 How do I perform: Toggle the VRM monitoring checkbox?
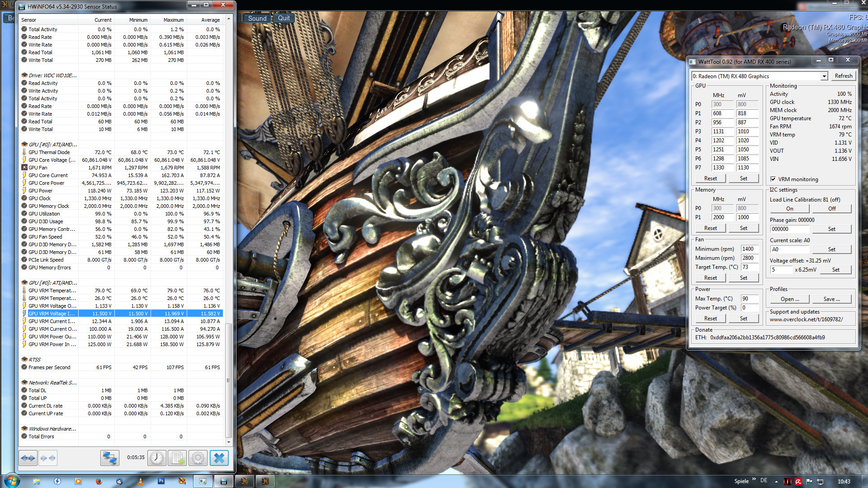coord(773,179)
